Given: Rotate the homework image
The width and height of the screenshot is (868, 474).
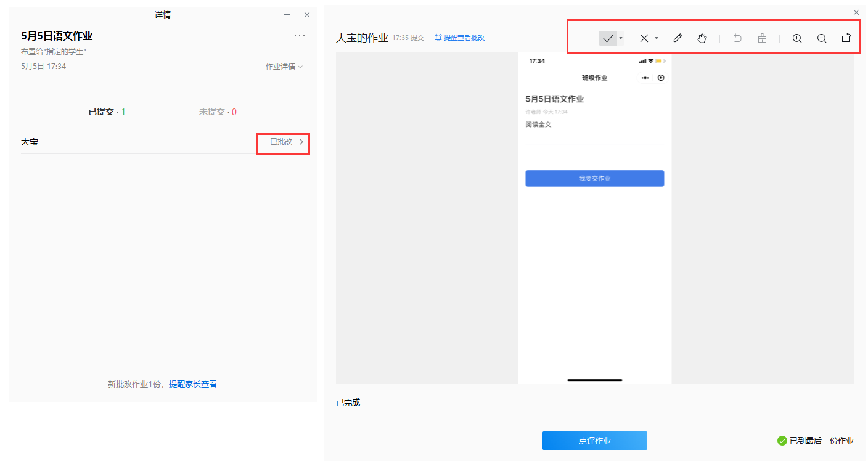Looking at the screenshot, I should click(846, 38).
